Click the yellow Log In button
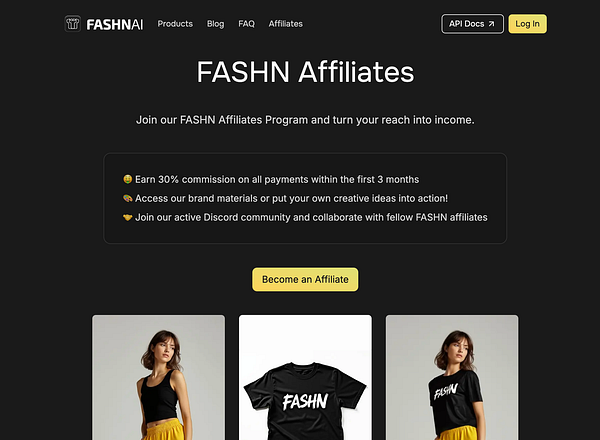 [x=527, y=24]
